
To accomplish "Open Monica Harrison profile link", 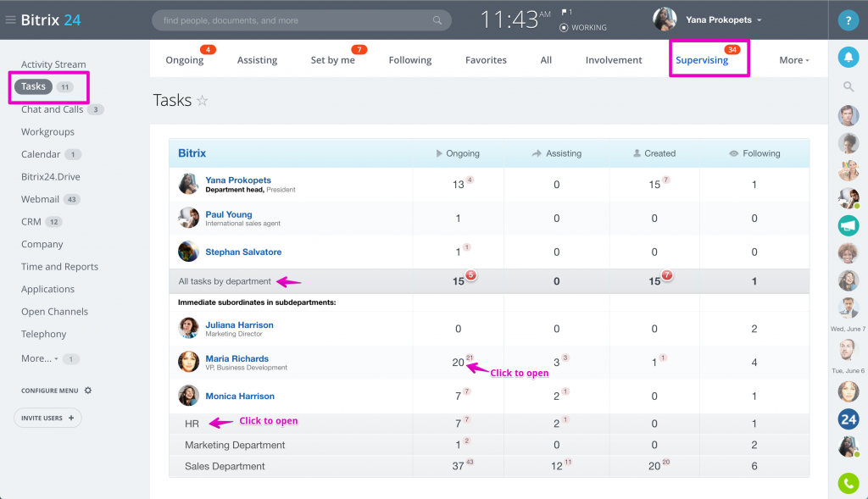I will coord(240,396).
